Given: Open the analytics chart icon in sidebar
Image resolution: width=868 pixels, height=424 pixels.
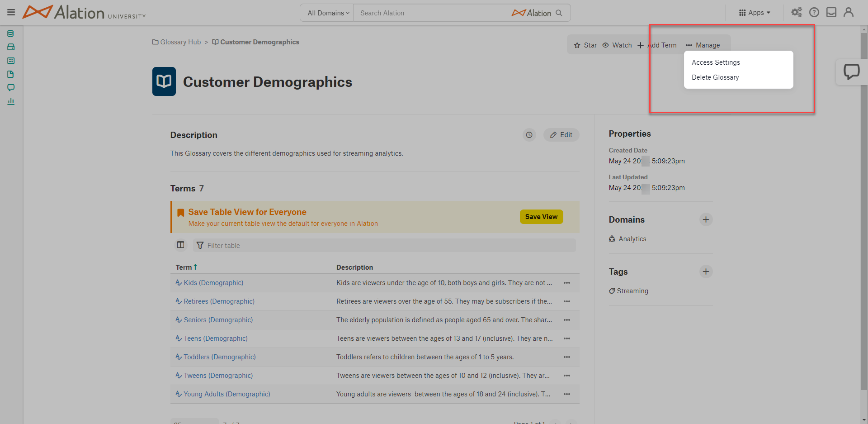Looking at the screenshot, I should 11,101.
